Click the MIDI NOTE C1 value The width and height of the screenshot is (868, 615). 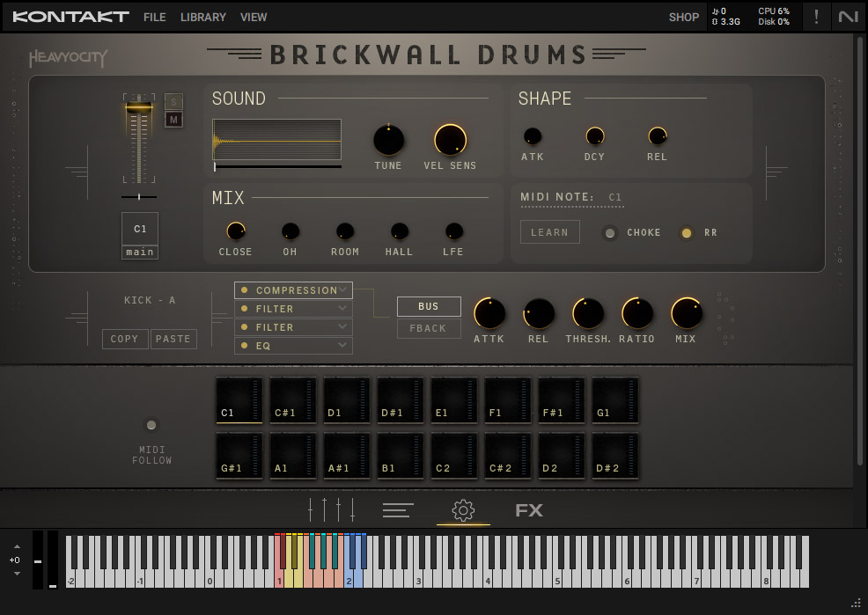(x=614, y=197)
